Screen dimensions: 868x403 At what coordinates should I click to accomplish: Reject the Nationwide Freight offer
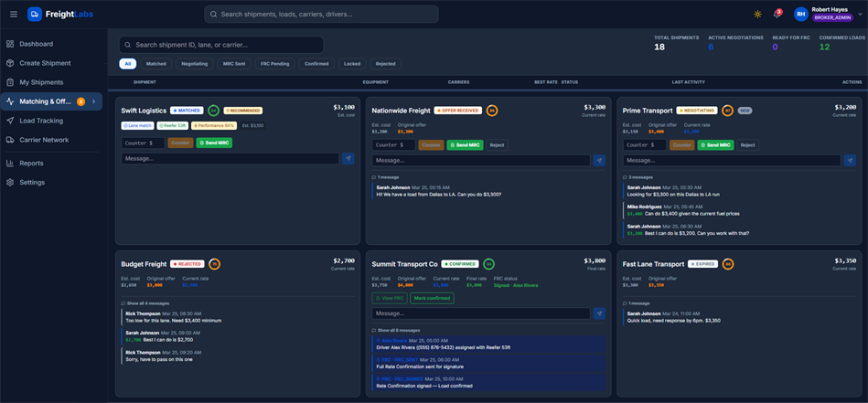(497, 144)
